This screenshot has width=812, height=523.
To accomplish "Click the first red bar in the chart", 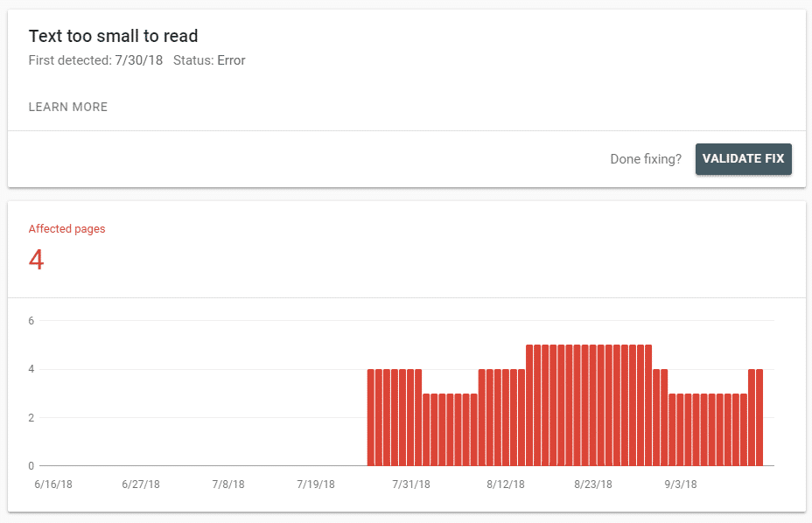I will [371, 417].
